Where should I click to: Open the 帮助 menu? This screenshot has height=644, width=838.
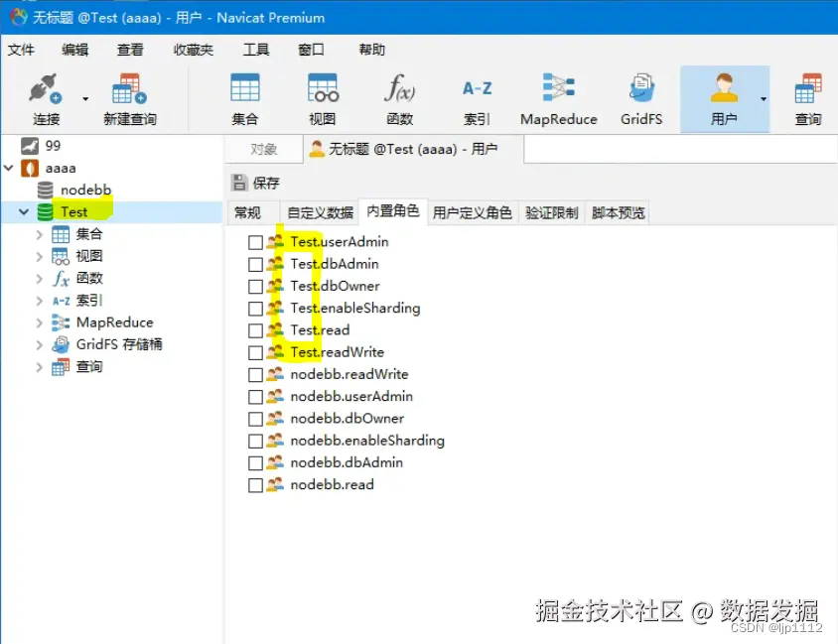pyautogui.click(x=372, y=50)
